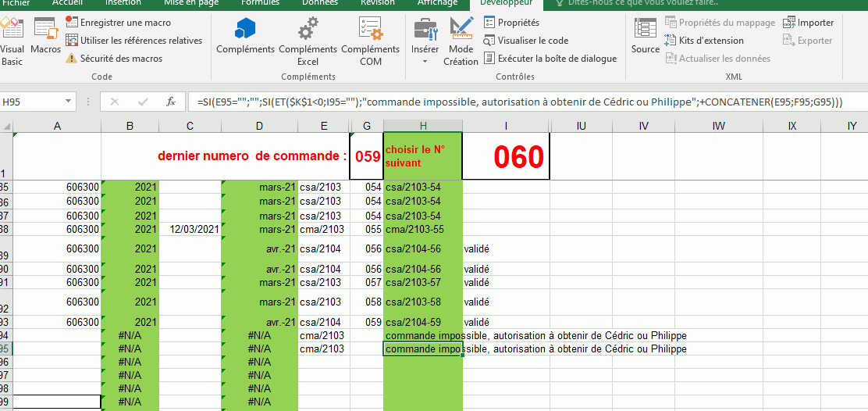Click Importer XML data

pyautogui.click(x=808, y=23)
